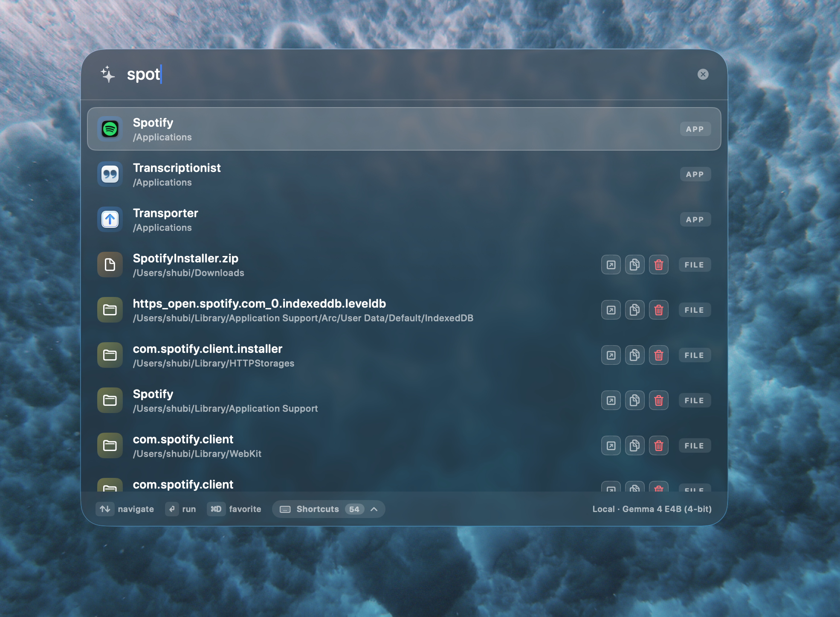This screenshot has width=840, height=617.
Task: Clear the search field with the X button
Action: pyautogui.click(x=703, y=74)
